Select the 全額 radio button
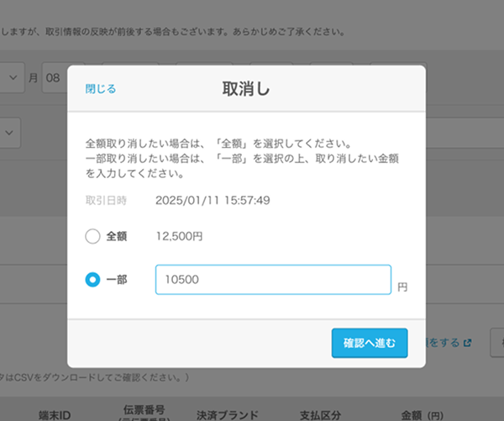The width and height of the screenshot is (504, 421). [92, 237]
